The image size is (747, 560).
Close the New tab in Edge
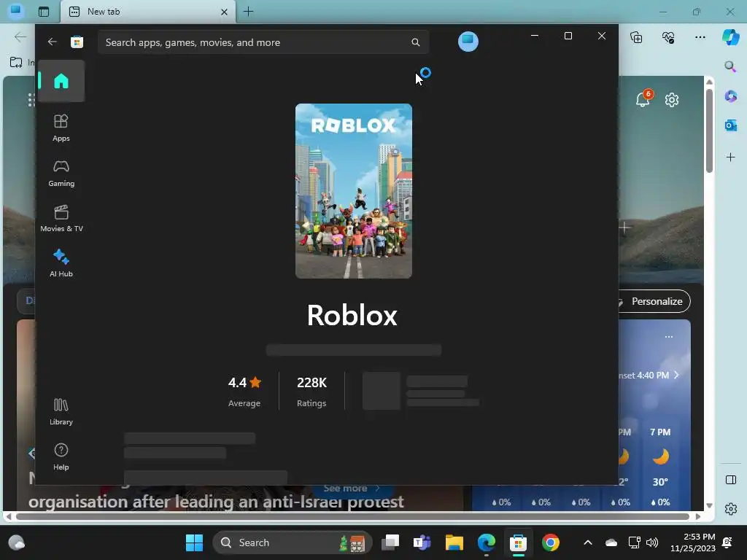click(224, 12)
